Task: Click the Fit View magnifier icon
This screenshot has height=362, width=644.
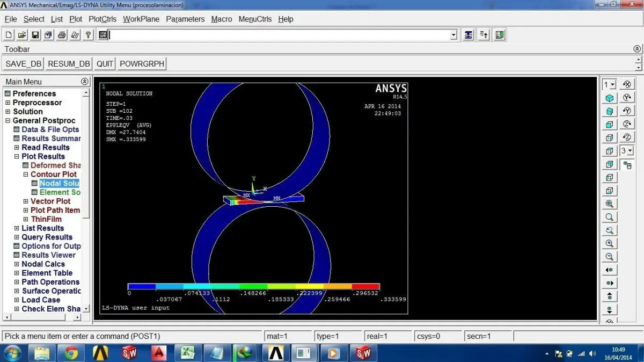Action: pyautogui.click(x=609, y=204)
